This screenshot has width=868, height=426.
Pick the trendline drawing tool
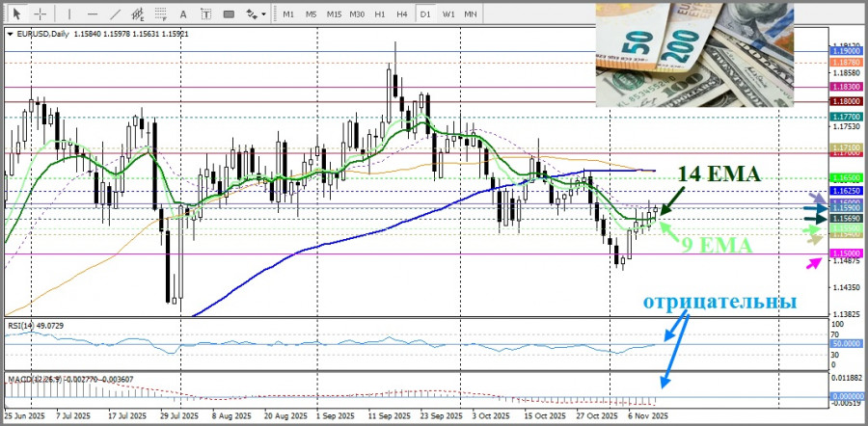(x=116, y=14)
